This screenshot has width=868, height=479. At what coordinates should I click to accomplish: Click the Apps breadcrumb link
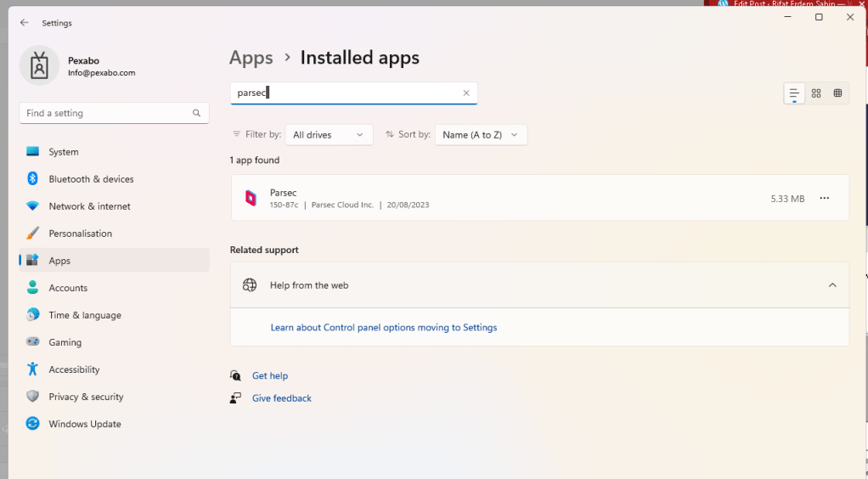click(x=251, y=58)
